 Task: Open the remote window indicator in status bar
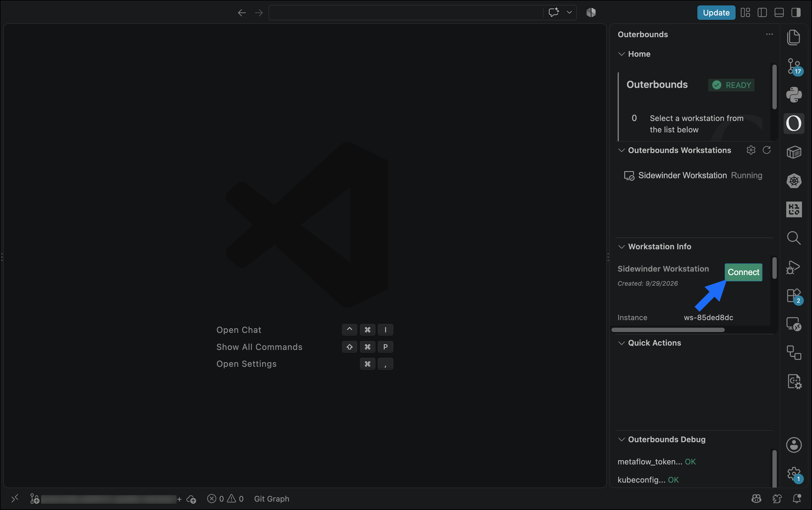(14, 499)
